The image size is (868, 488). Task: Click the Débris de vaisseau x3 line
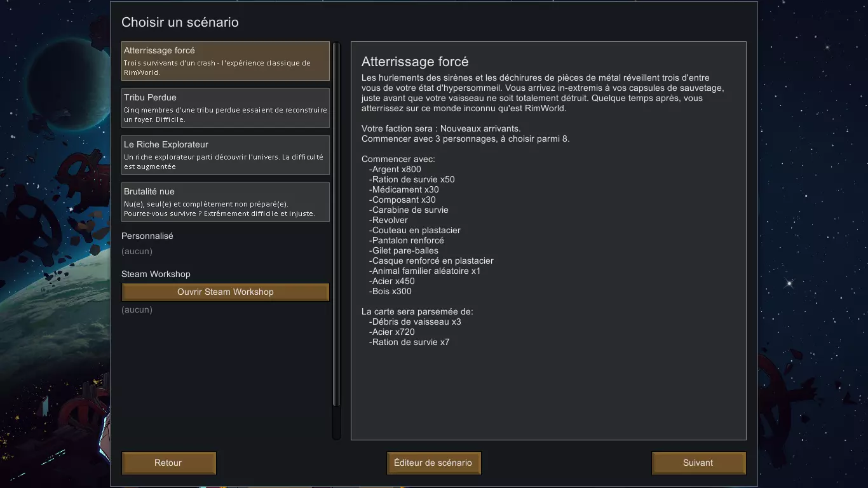(x=416, y=322)
